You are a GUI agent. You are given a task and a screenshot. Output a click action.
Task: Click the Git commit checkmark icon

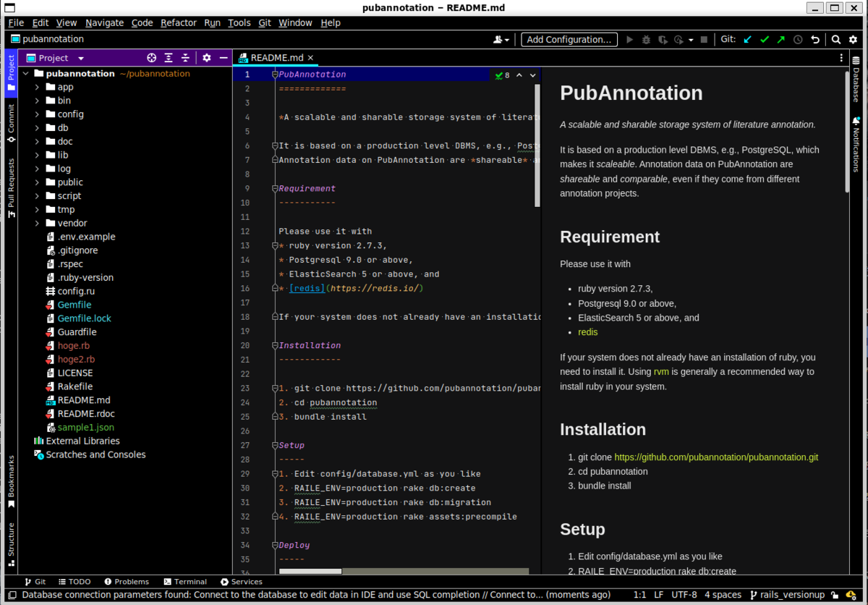765,39
